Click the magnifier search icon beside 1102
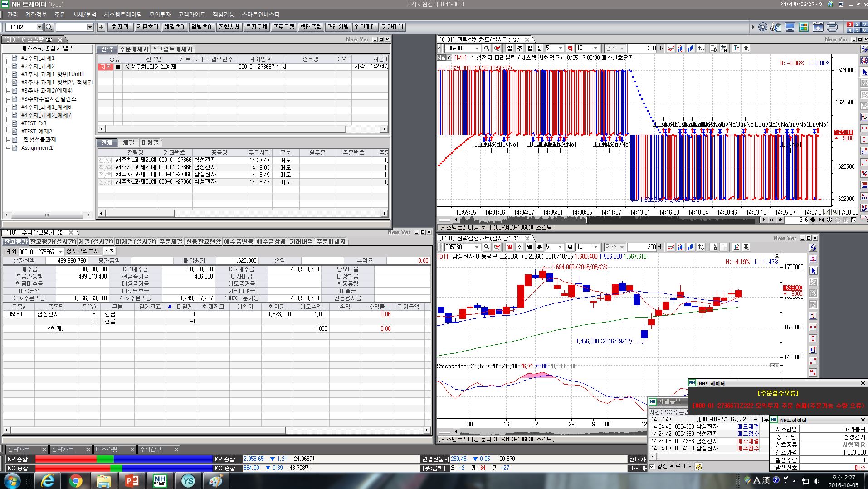Screen dimensions: 868x489 coord(49,27)
